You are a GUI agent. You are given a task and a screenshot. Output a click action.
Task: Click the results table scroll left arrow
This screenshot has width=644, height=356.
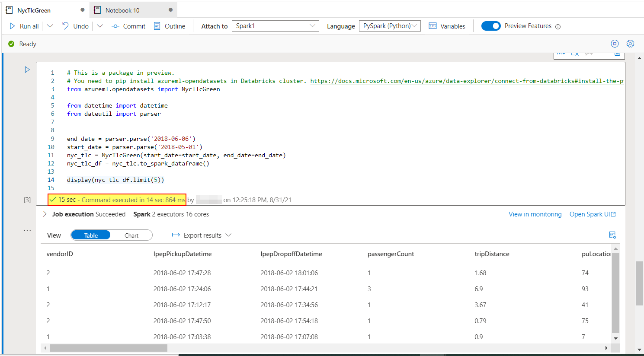[45, 348]
